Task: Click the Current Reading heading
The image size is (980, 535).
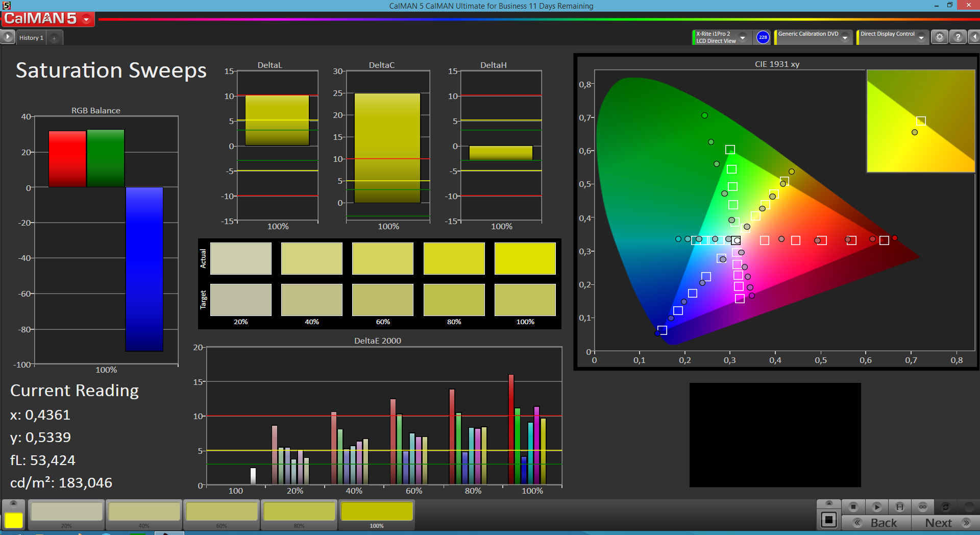Action: click(x=75, y=391)
